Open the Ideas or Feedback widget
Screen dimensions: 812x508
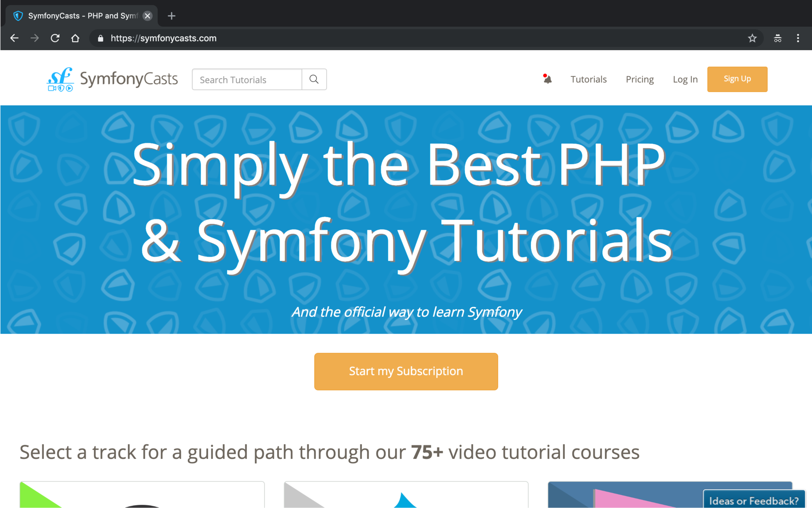click(x=753, y=500)
